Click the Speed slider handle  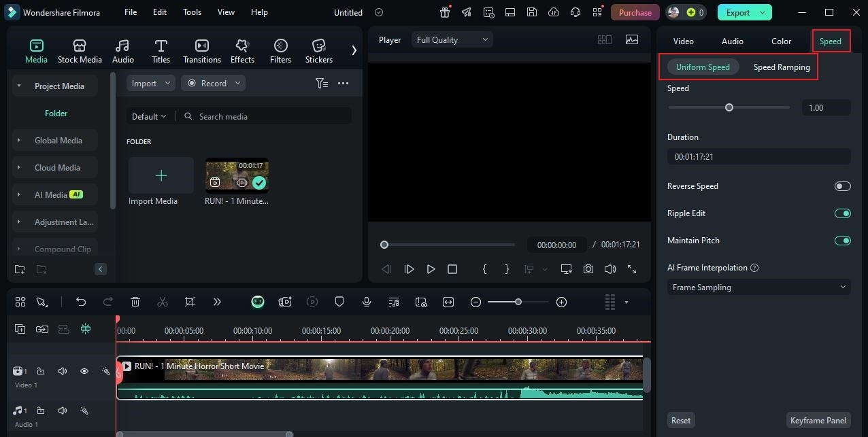point(729,107)
